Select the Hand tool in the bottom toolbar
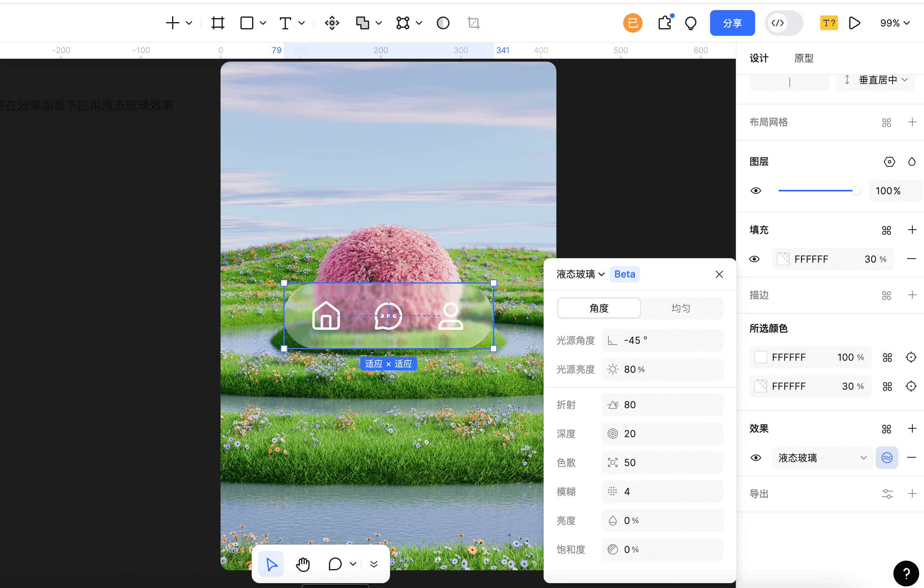 click(x=302, y=563)
